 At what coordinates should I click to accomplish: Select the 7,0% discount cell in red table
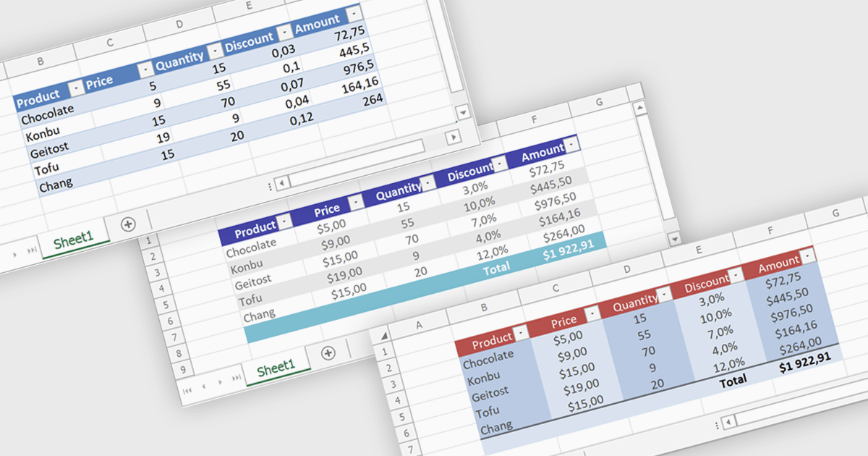coord(720,332)
